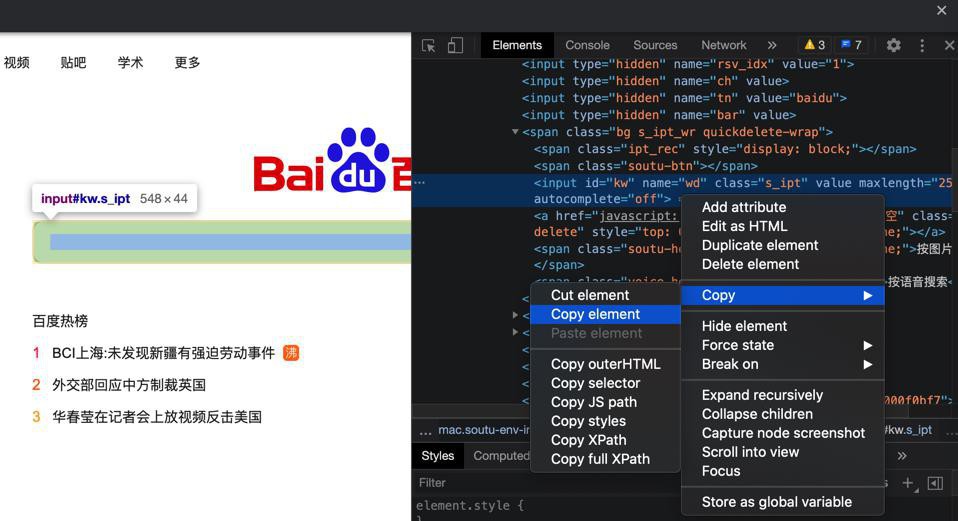This screenshot has height=521, width=958.
Task: Select the input name="rsv_idx" line
Action: point(687,64)
